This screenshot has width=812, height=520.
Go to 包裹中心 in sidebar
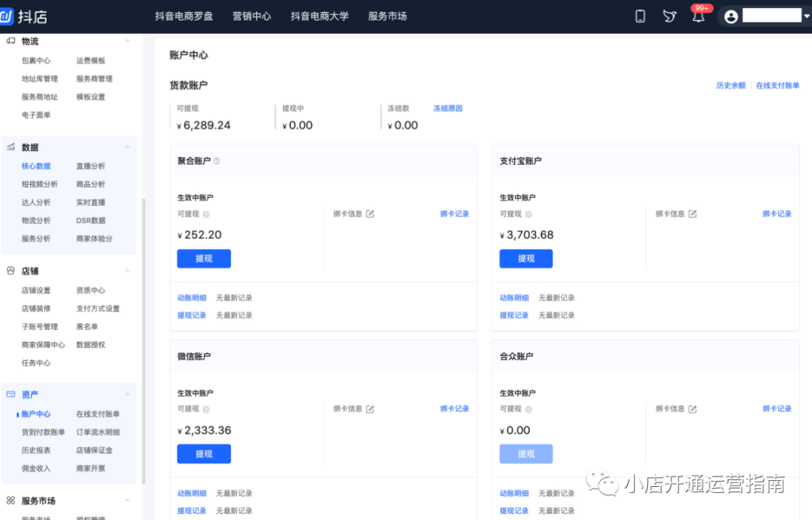36,61
